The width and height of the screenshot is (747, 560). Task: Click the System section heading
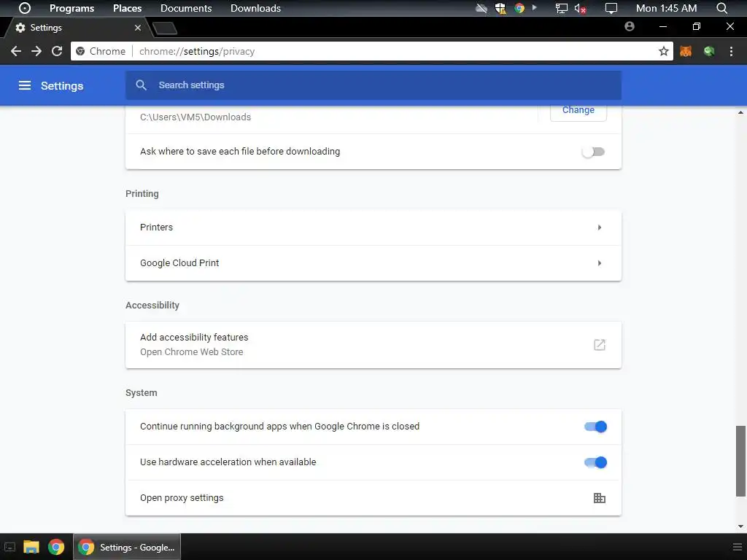click(x=141, y=393)
